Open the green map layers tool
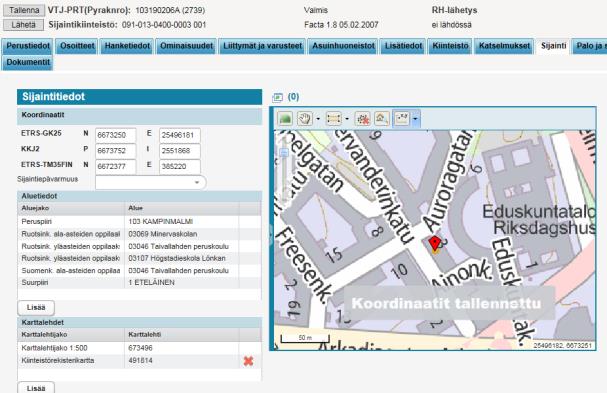This screenshot has height=393, width=607. 285,118
